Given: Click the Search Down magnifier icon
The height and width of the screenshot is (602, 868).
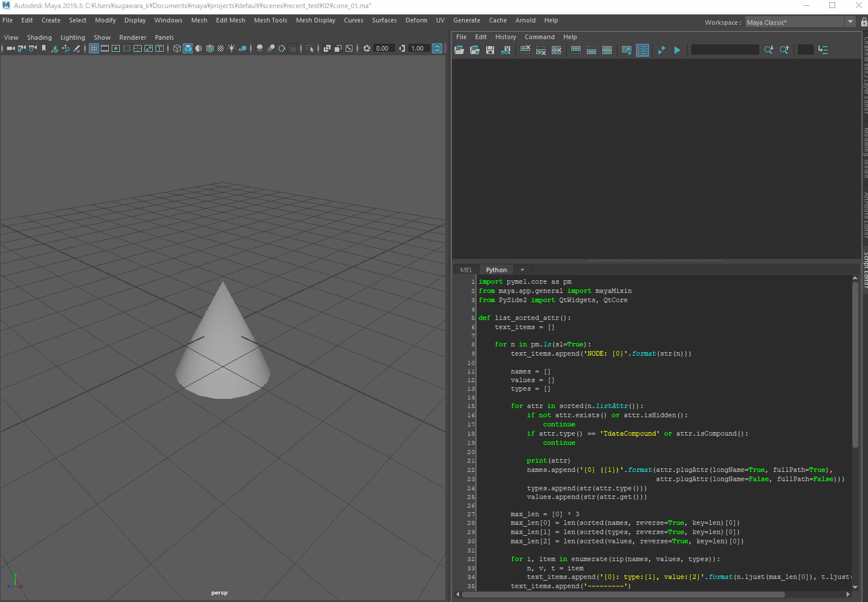Looking at the screenshot, I should point(768,50).
